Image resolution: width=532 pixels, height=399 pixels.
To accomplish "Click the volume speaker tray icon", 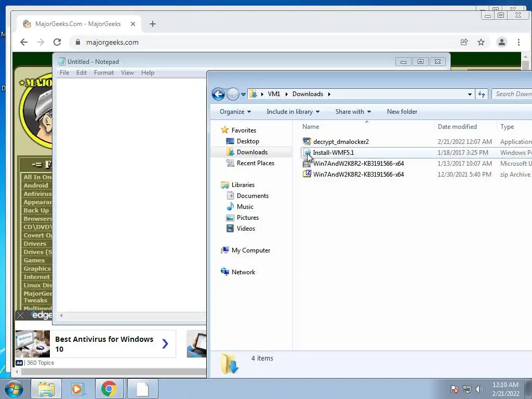I will coord(479,389).
